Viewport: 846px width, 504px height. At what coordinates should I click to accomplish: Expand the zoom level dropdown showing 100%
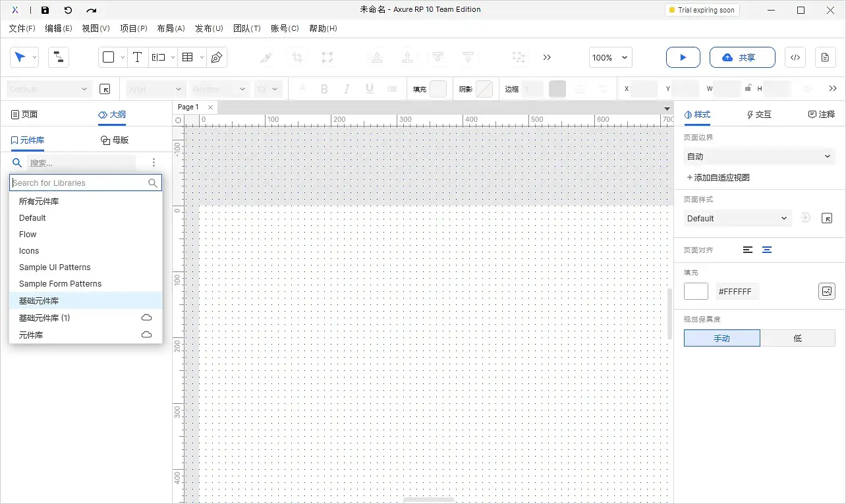pyautogui.click(x=609, y=57)
